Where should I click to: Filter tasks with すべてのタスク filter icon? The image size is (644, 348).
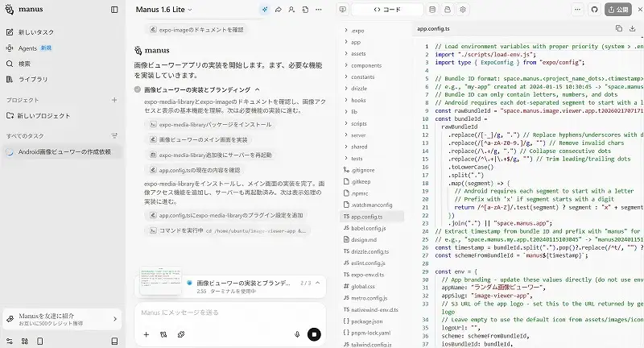coord(114,135)
